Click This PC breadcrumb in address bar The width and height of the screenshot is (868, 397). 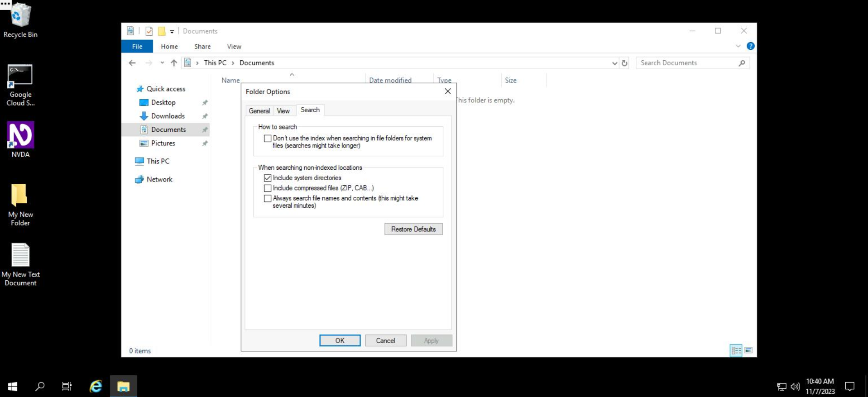tap(215, 63)
